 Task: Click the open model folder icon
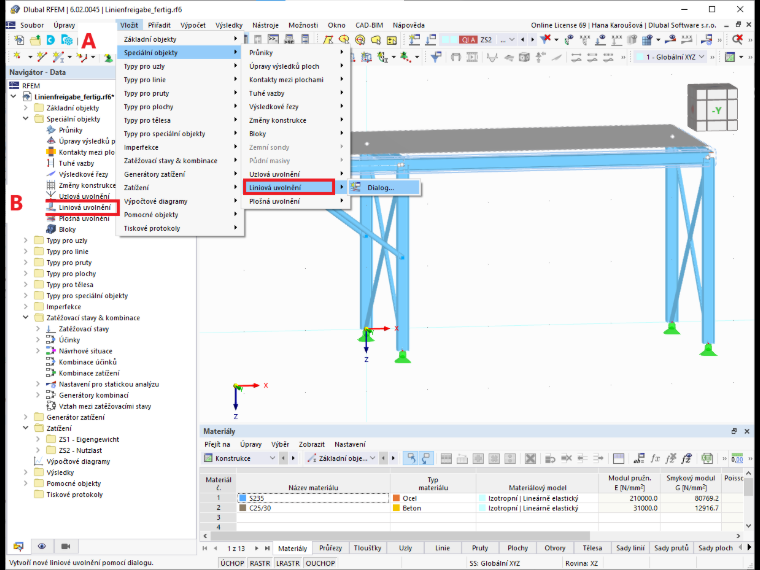(x=35, y=40)
